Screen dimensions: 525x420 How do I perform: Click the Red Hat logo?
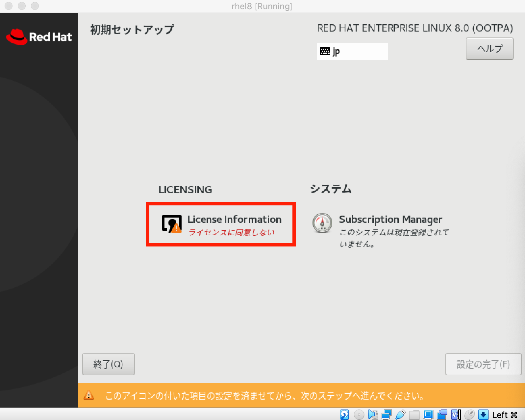pos(39,36)
